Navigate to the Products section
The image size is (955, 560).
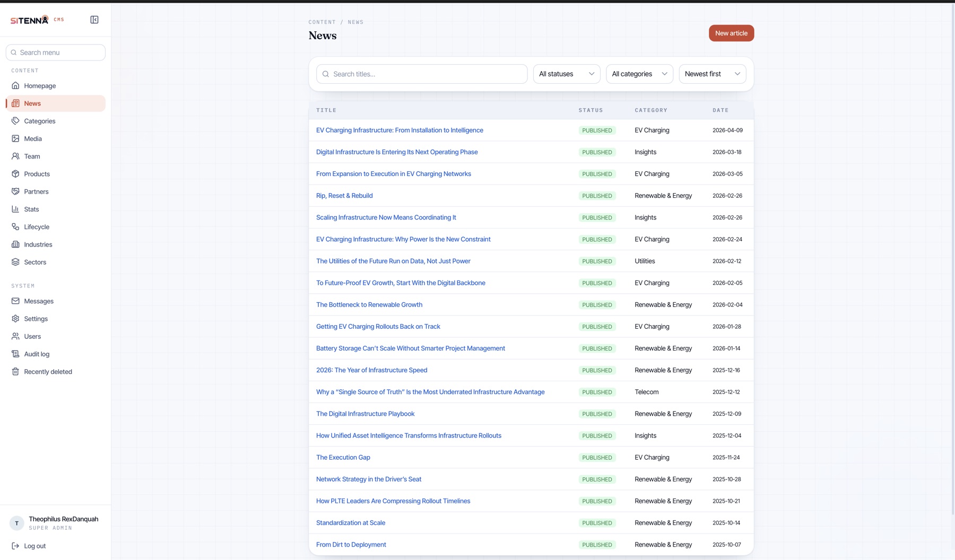(x=56, y=174)
